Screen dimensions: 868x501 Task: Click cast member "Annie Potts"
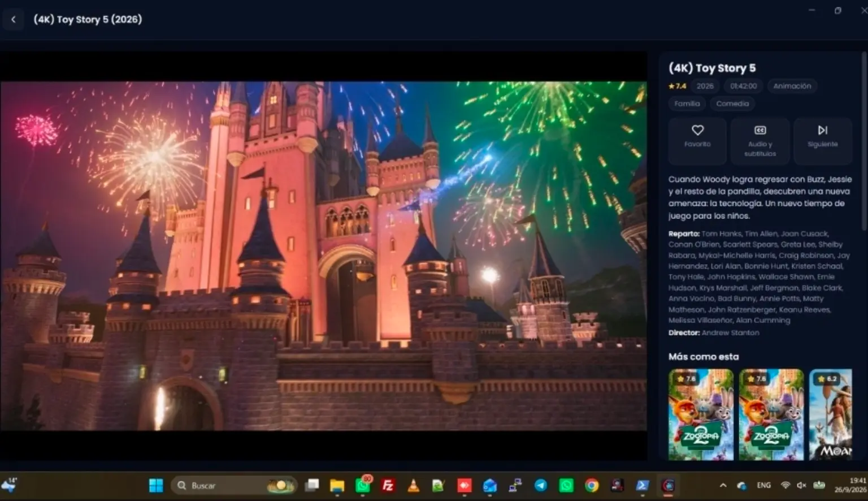coord(780,299)
